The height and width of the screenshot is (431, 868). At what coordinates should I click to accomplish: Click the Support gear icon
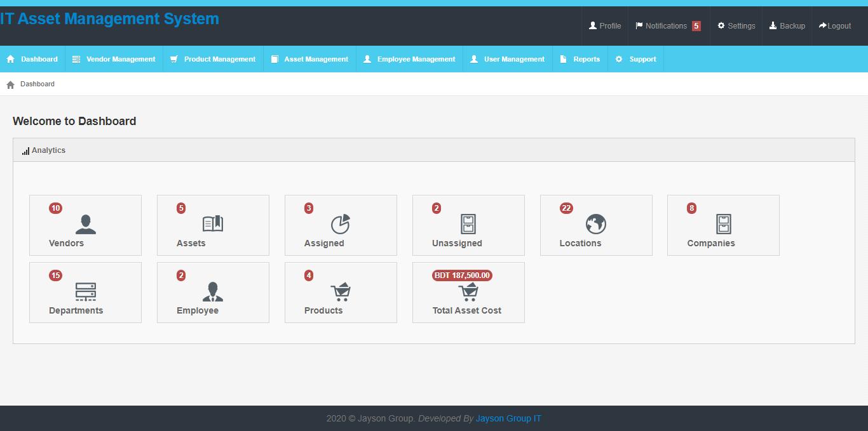[619, 59]
